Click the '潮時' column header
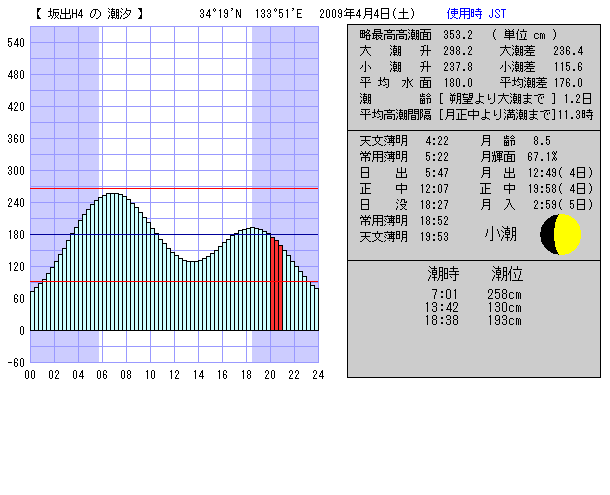 tap(443, 274)
